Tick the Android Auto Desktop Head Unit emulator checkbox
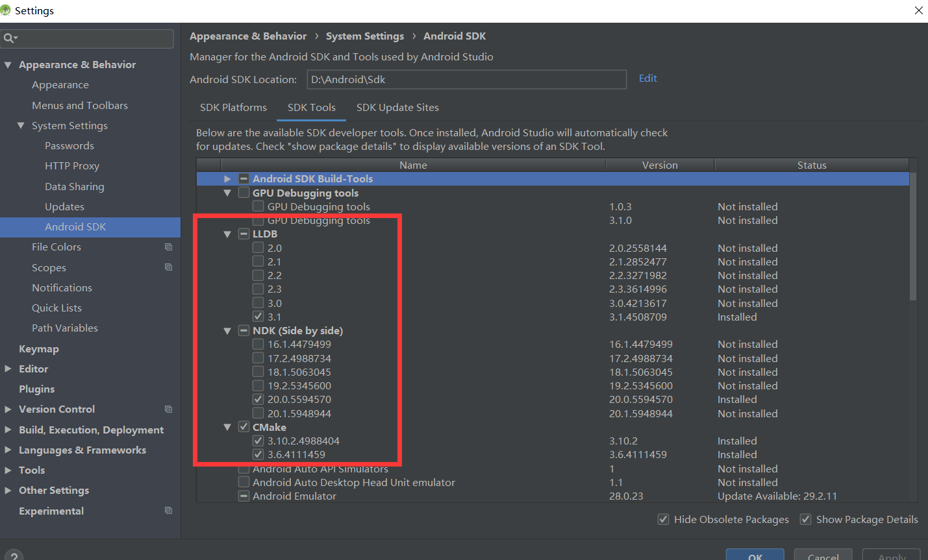 pos(244,482)
